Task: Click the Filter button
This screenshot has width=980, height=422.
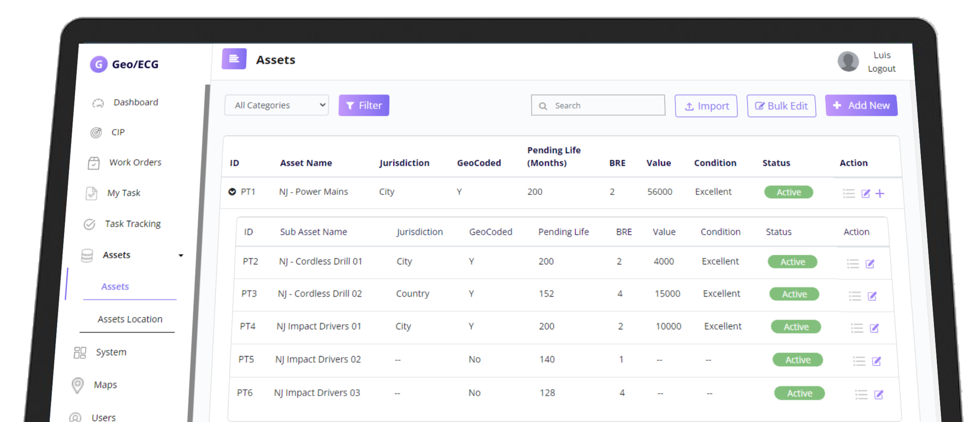Action: coord(364,106)
